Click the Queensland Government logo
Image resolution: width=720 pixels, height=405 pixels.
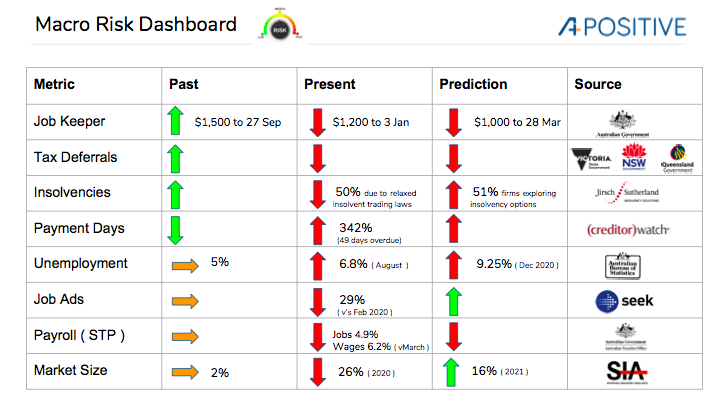tap(677, 157)
